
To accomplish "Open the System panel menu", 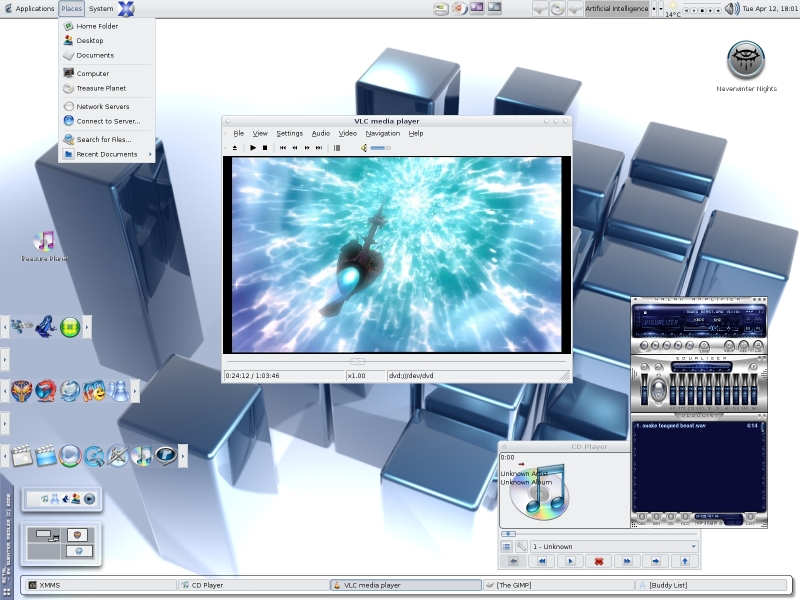I will click(101, 9).
